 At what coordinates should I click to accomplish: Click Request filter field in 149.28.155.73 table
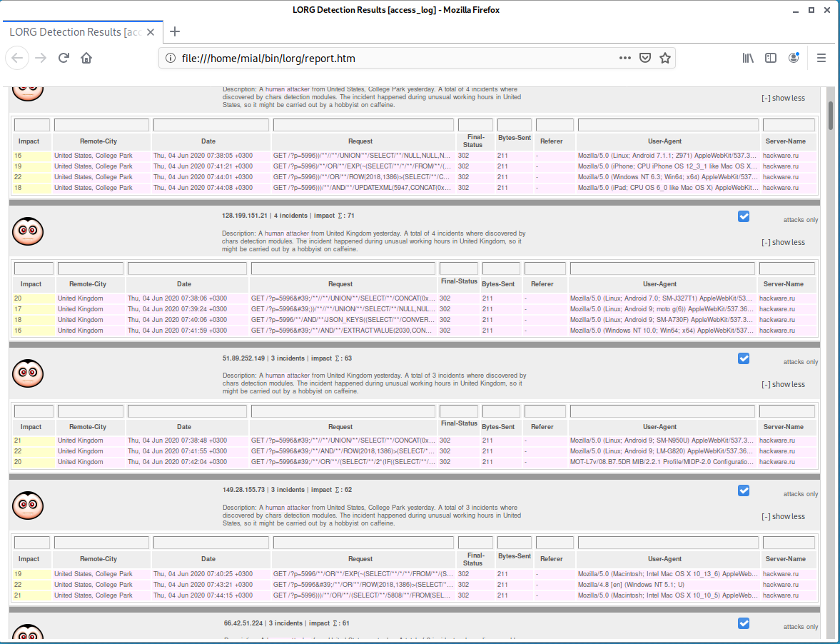tap(363, 543)
